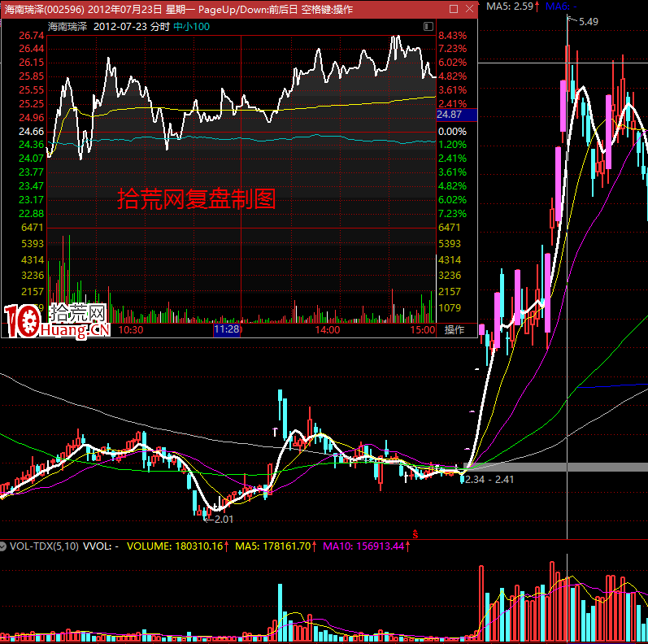The image size is (648, 644).
Task: Click the 海南瑞泽 stock name in popup header
Action: [x=67, y=27]
